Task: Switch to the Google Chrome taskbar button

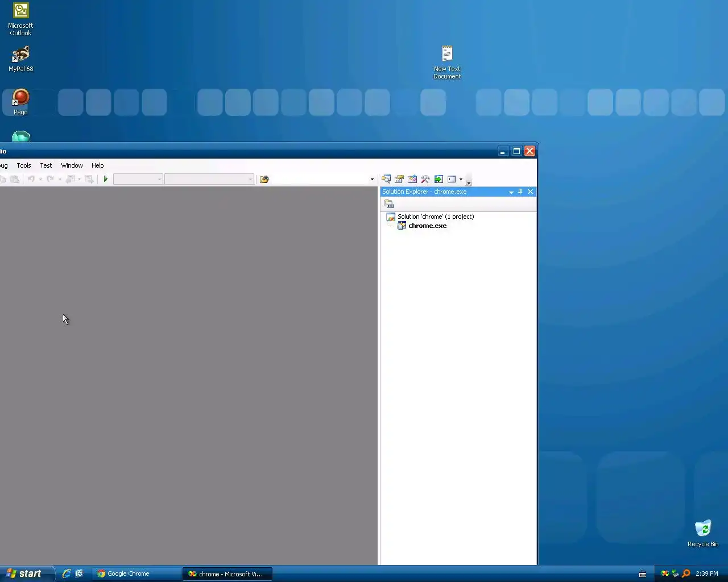Action: click(136, 573)
